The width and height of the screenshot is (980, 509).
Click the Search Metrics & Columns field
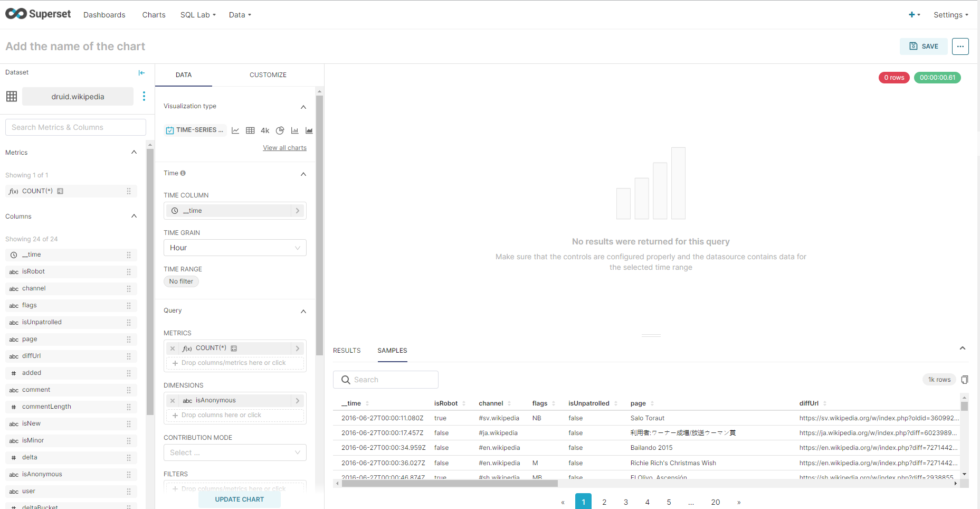75,127
